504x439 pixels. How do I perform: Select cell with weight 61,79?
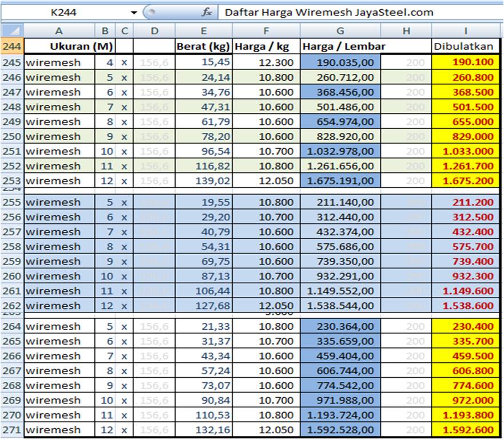(204, 121)
